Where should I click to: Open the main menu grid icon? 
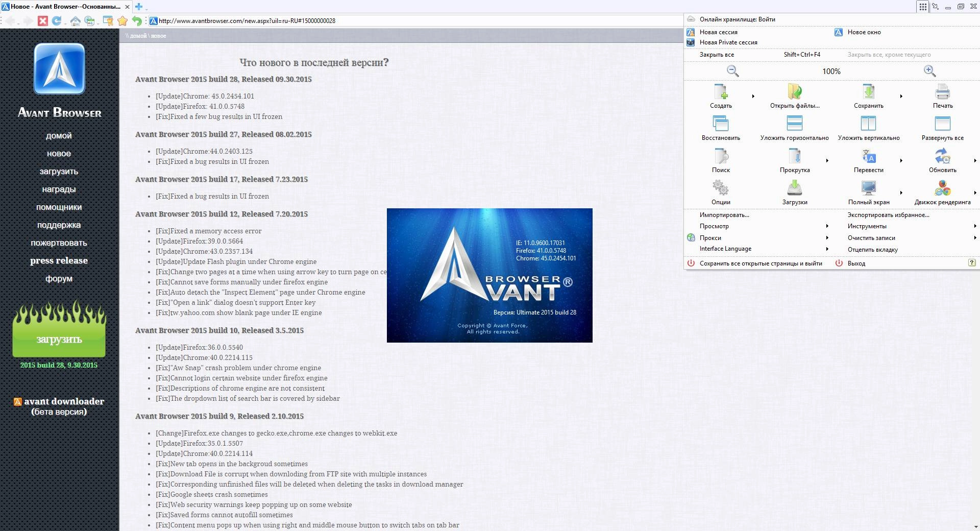click(x=923, y=7)
